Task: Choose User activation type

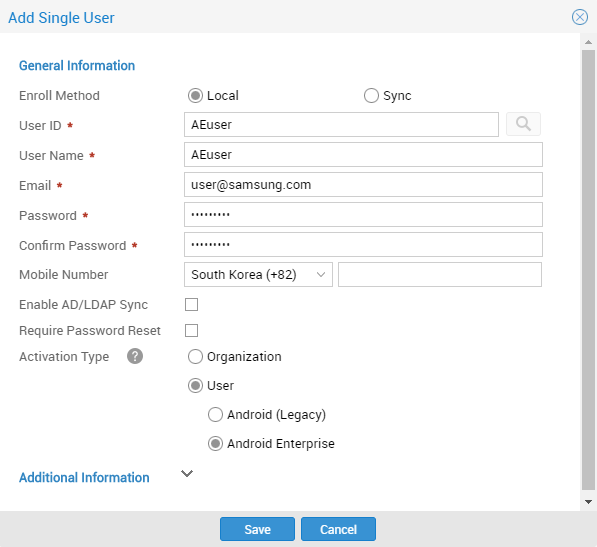Action: pyautogui.click(x=195, y=386)
